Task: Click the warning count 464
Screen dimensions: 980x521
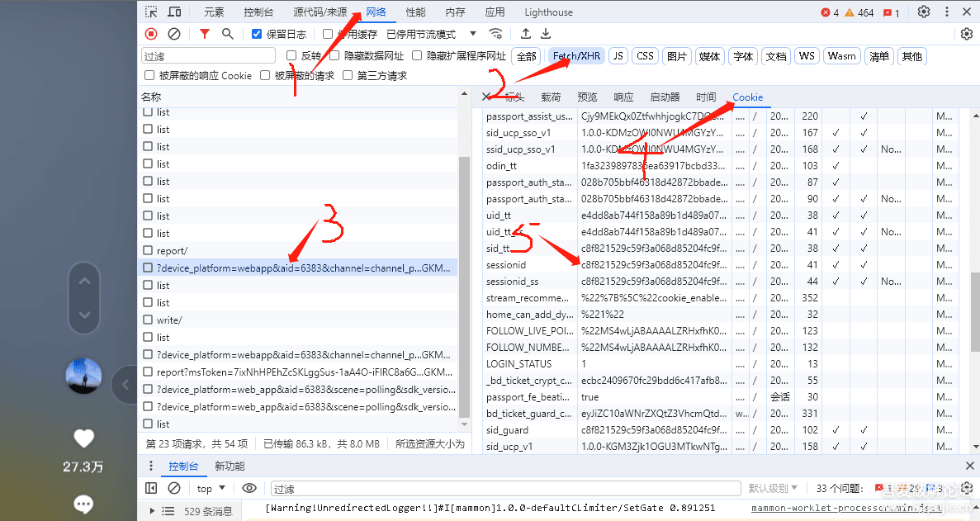Action: point(859,12)
